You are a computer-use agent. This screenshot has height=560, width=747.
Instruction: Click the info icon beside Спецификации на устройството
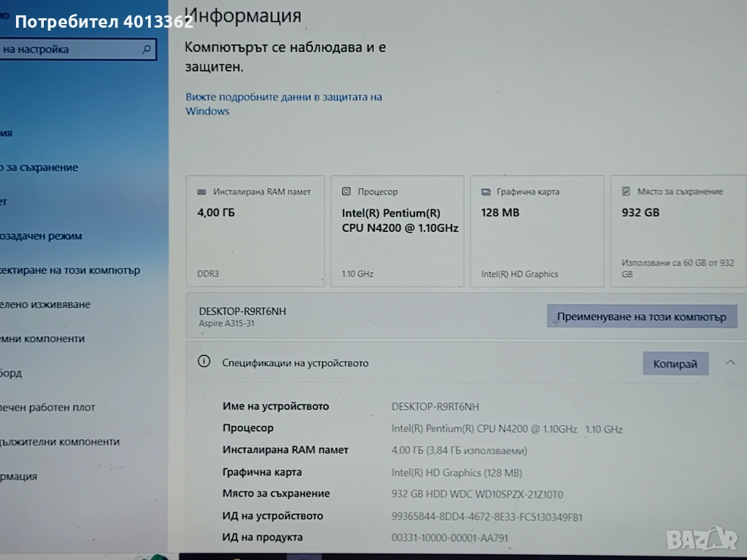click(x=205, y=362)
